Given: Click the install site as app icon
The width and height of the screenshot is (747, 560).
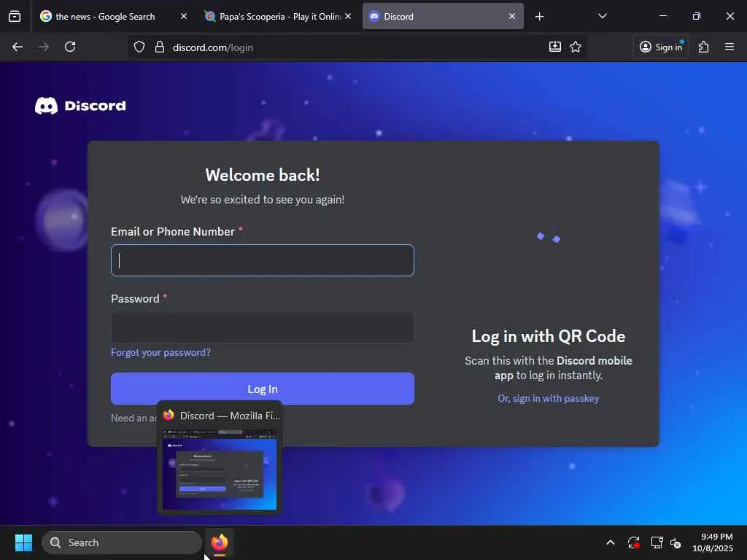Looking at the screenshot, I should pyautogui.click(x=555, y=47).
